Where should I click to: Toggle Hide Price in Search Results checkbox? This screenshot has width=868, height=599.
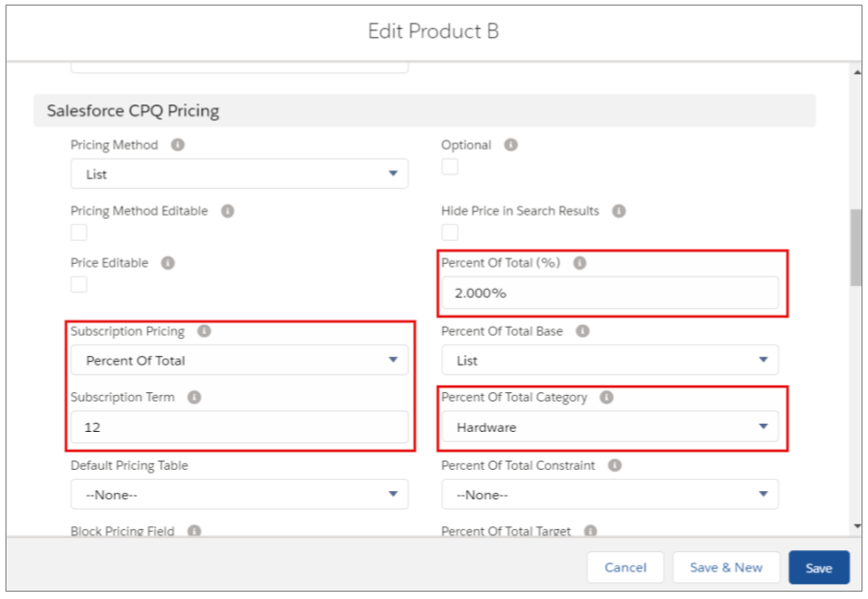click(x=449, y=233)
